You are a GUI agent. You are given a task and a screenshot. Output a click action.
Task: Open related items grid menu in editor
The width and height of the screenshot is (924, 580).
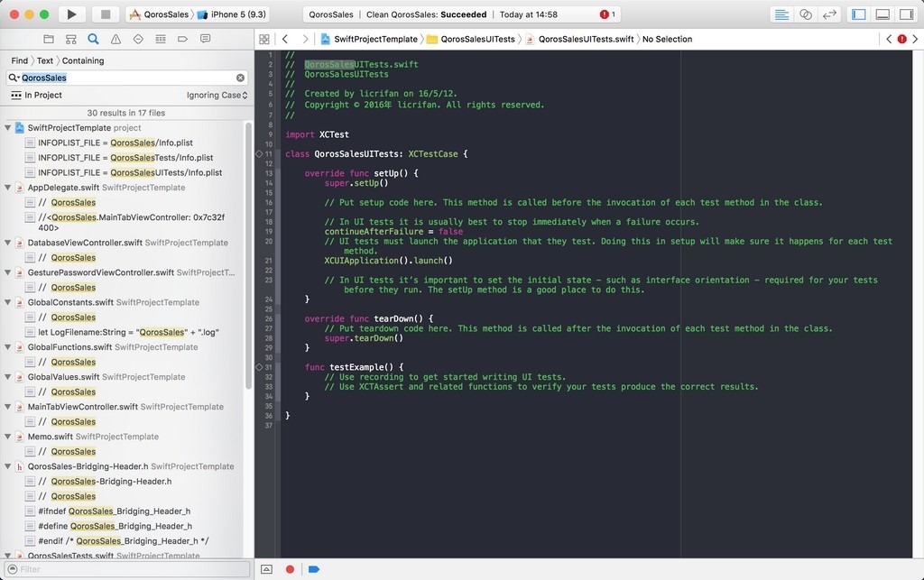pos(264,39)
